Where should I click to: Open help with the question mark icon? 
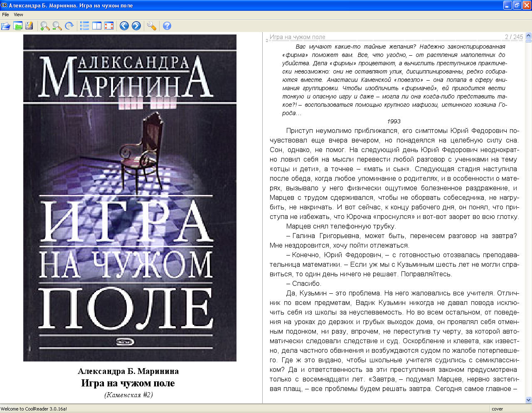pyautogui.click(x=167, y=26)
